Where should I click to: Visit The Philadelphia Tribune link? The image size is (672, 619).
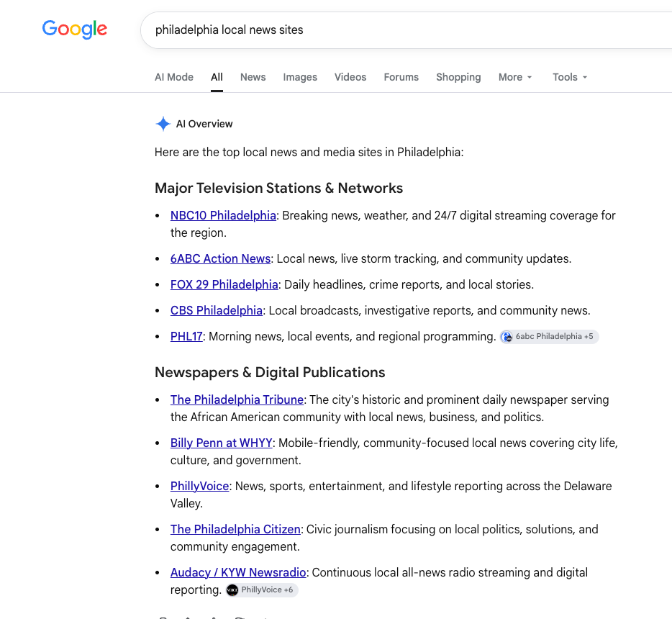pyautogui.click(x=237, y=399)
